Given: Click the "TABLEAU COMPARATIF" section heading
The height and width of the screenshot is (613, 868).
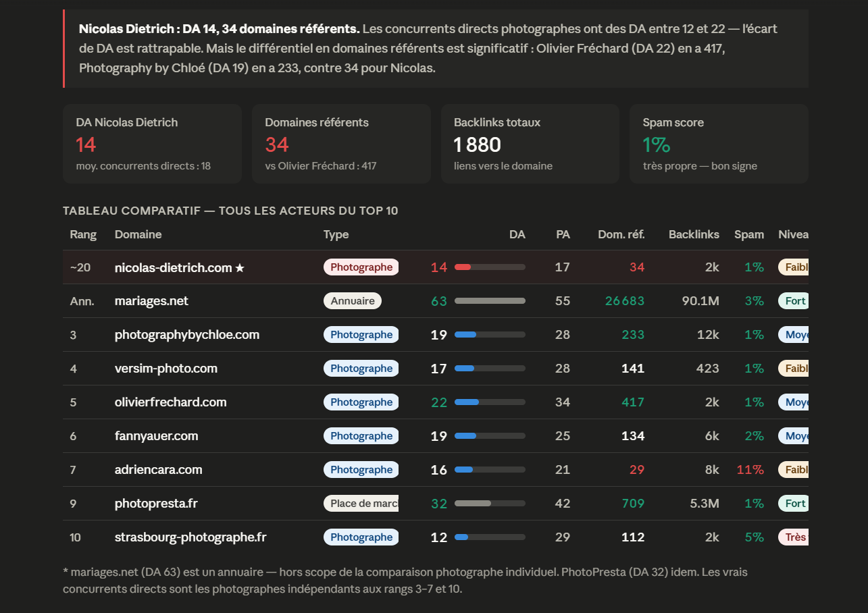Looking at the screenshot, I should pyautogui.click(x=230, y=211).
